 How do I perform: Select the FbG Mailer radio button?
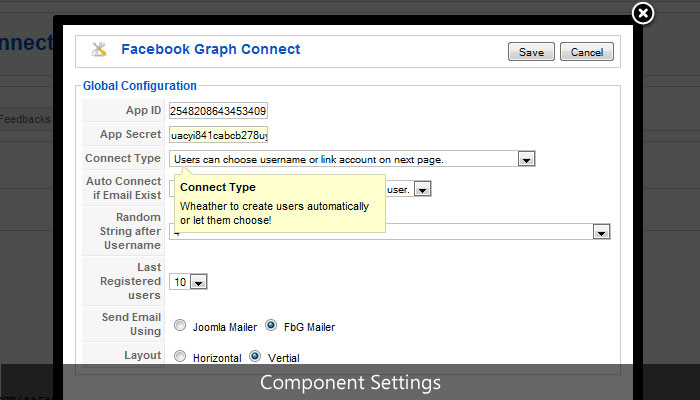(x=271, y=325)
